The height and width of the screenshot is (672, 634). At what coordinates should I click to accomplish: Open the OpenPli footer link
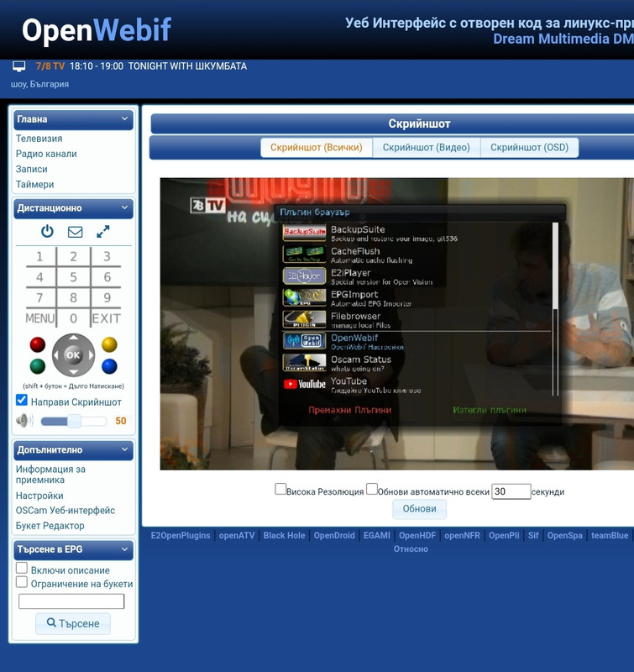pyautogui.click(x=504, y=535)
